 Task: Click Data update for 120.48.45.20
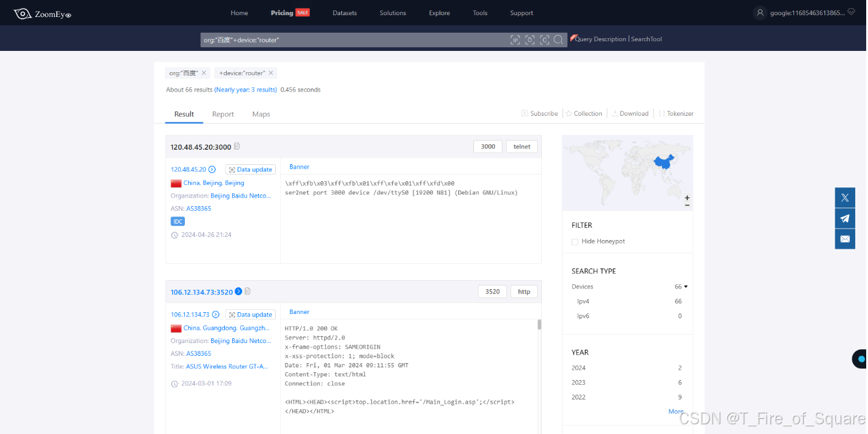pyautogui.click(x=250, y=170)
